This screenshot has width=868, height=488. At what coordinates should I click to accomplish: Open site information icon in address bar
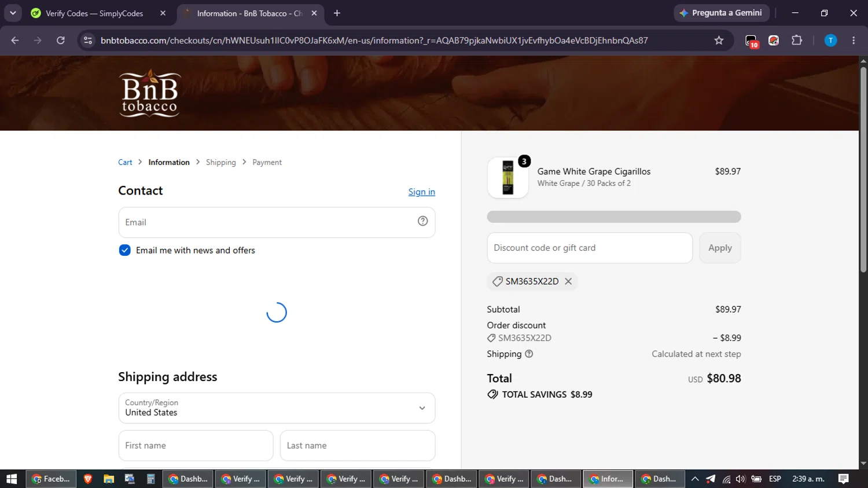[88, 41]
